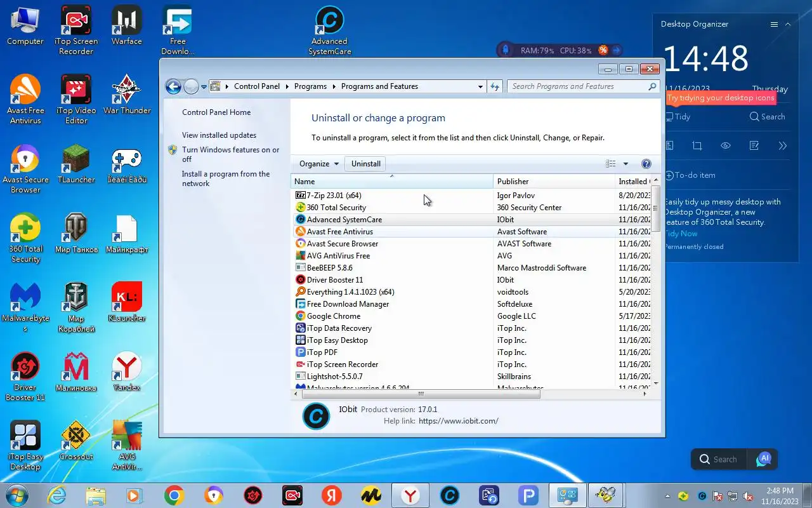Select Google Chrome in program list
The image size is (812, 508).
pyautogui.click(x=472, y=316)
